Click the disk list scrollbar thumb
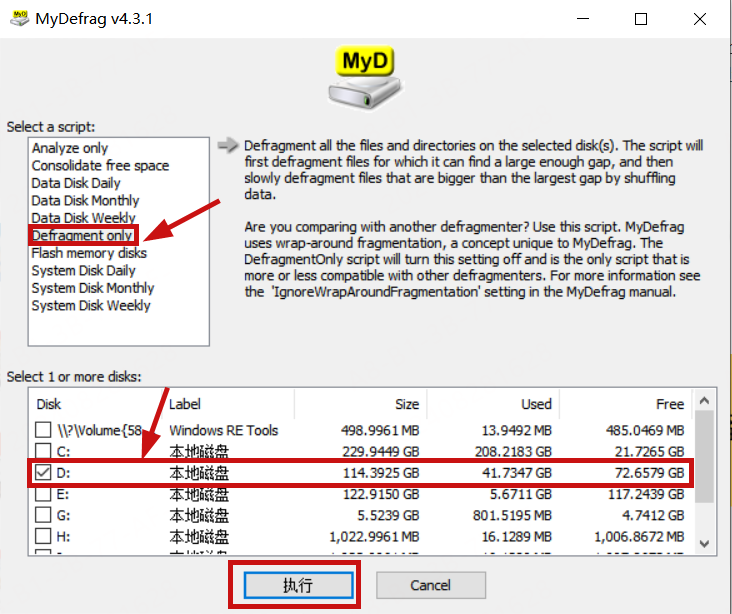The width and height of the screenshot is (732, 614). click(704, 457)
